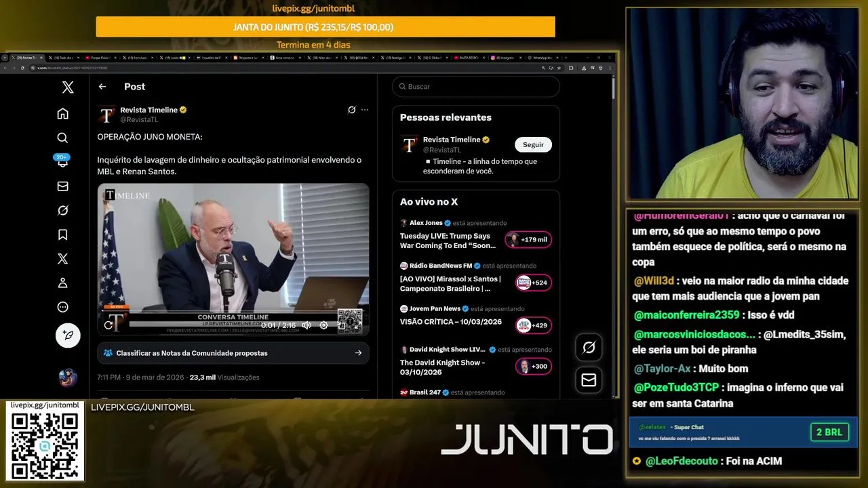The width and height of the screenshot is (868, 488).
Task: Open Revista Timeline profile in Pessoas relevantes
Action: coord(452,140)
